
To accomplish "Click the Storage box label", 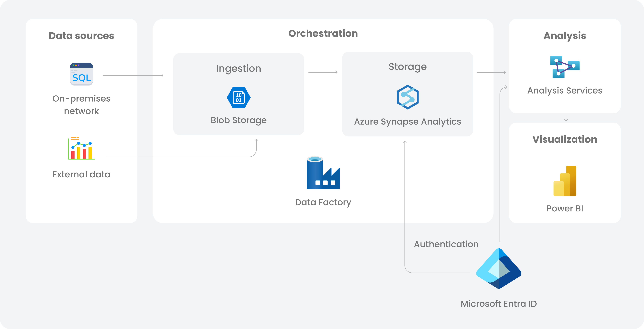I will pyautogui.click(x=408, y=67).
